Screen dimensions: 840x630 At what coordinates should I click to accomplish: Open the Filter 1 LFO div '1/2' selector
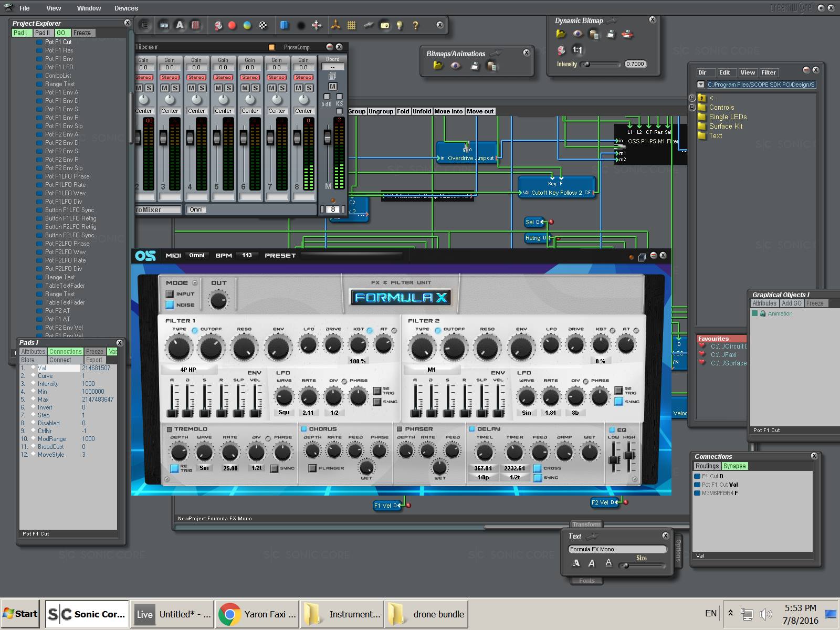point(334,413)
